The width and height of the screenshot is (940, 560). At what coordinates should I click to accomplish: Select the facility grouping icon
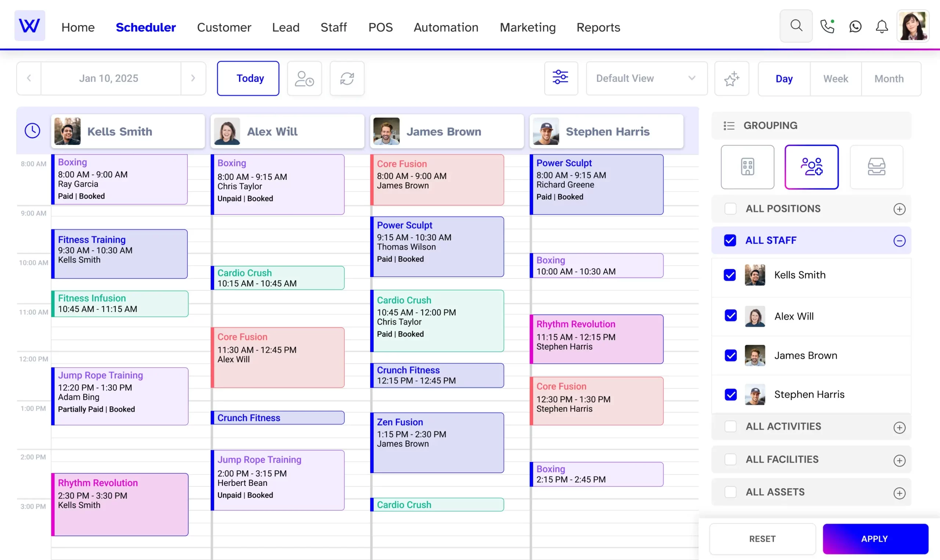pyautogui.click(x=747, y=167)
